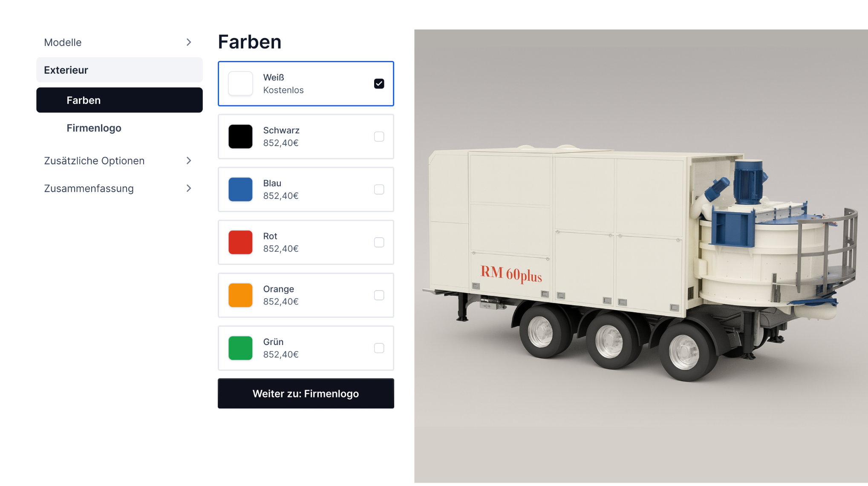Select the Farben sidebar entry
This screenshot has width=868, height=486.
119,100
